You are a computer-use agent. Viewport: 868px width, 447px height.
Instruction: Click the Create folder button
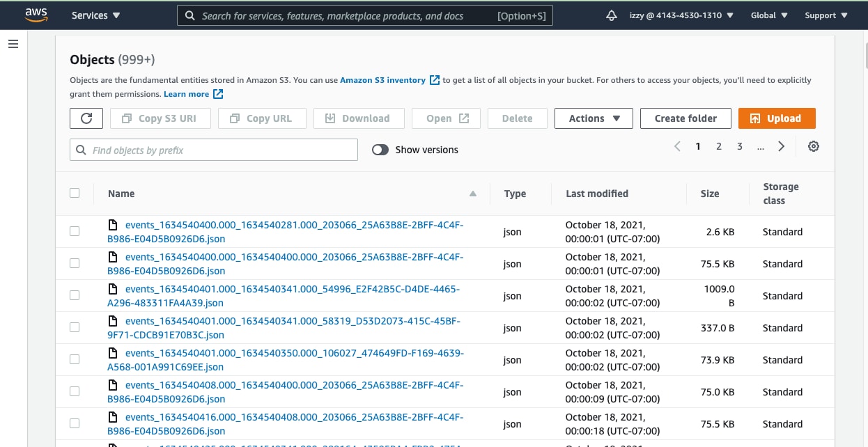click(685, 118)
